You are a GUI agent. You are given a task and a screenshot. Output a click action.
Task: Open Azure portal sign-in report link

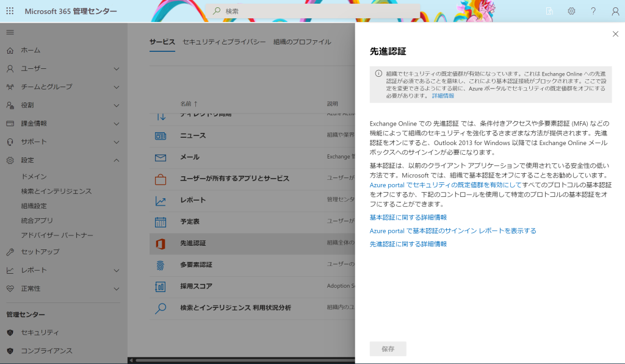(453, 231)
